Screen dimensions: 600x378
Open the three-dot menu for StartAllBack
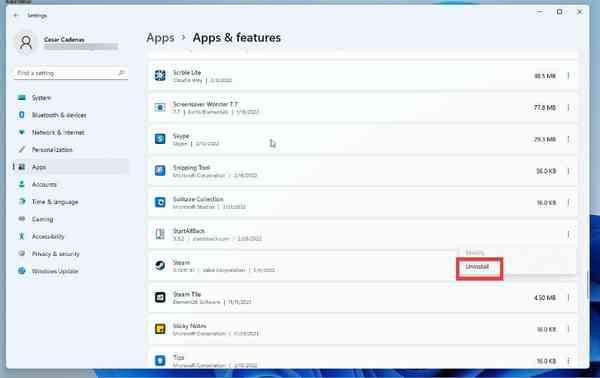568,234
